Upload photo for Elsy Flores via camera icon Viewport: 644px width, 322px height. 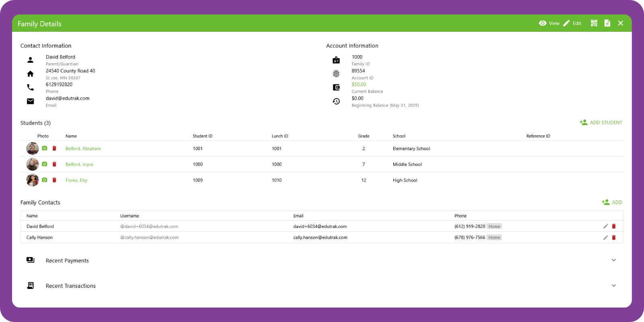45,180
